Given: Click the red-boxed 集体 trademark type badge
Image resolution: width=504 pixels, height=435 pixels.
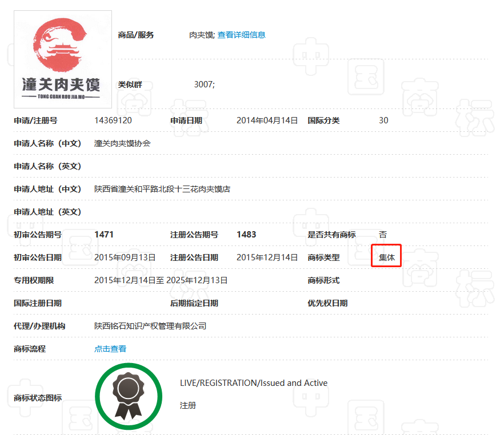Looking at the screenshot, I should pos(386,256).
